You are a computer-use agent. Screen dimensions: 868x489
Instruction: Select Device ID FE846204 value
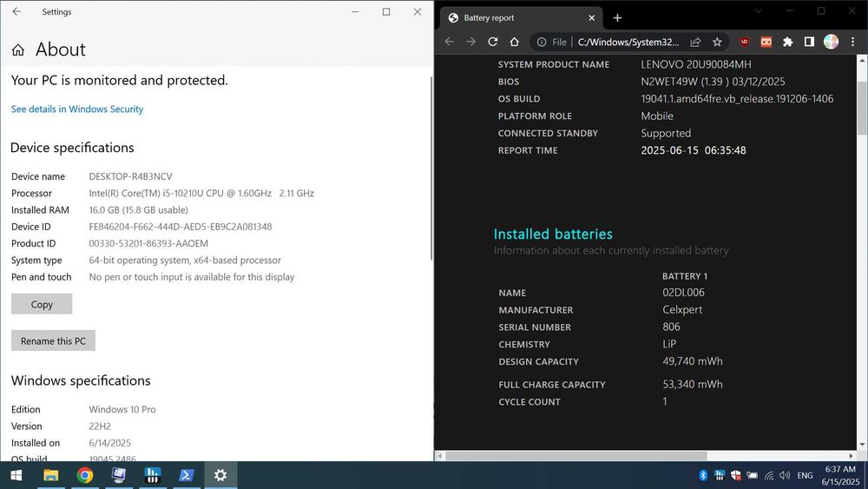pyautogui.click(x=181, y=227)
